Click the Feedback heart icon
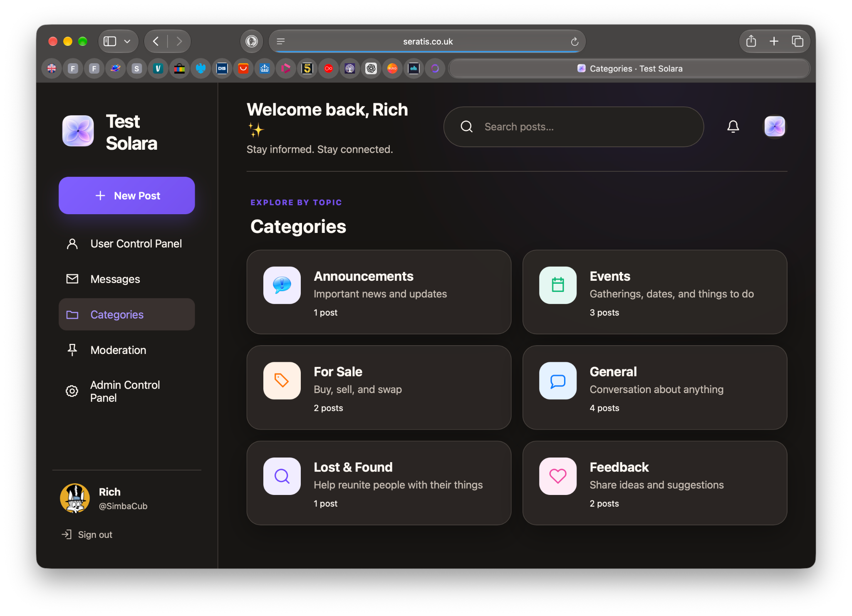Viewport: 852px width, 616px height. point(558,476)
